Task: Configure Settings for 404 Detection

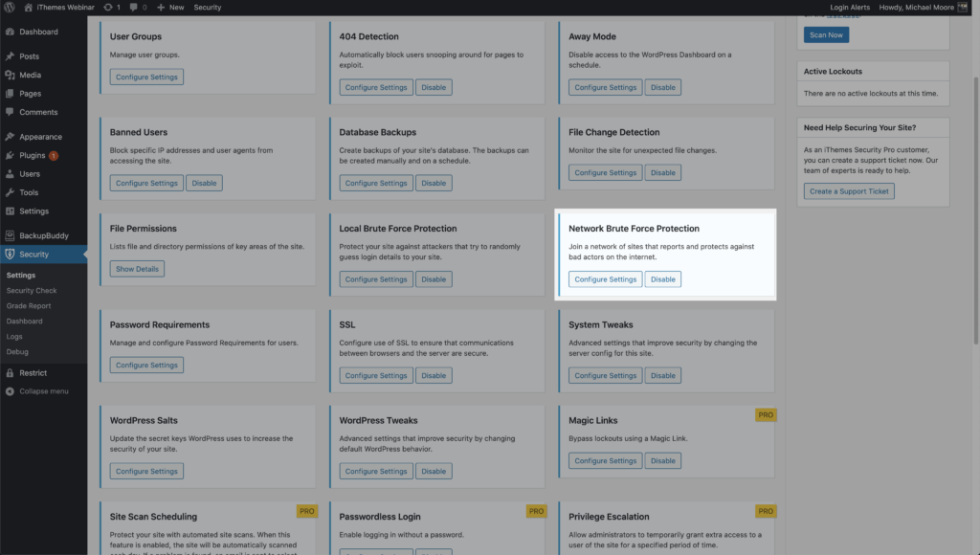Action: click(376, 87)
